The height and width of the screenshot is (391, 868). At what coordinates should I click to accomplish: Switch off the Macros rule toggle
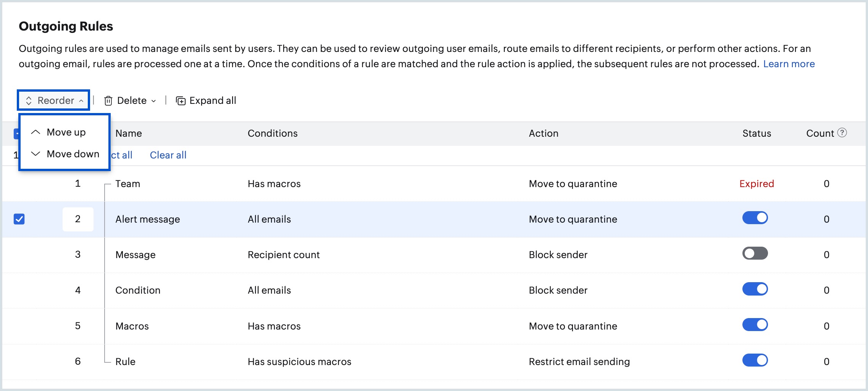[x=755, y=325]
